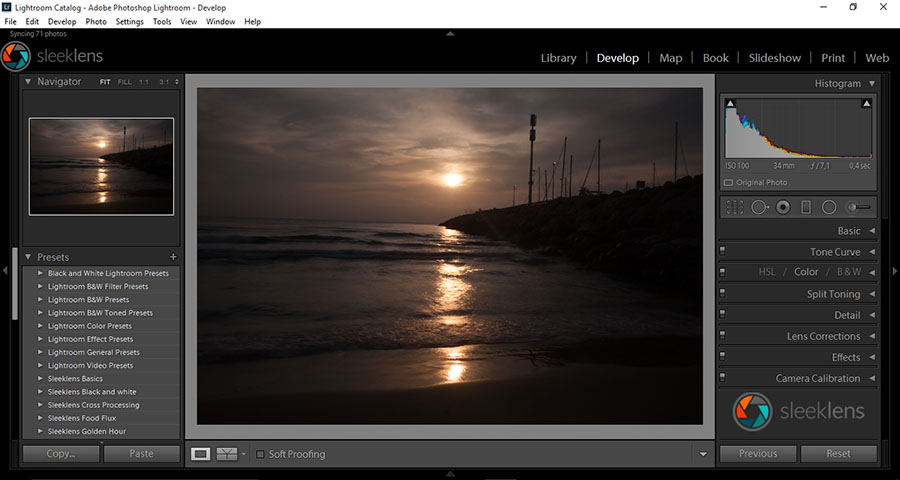This screenshot has height=480, width=900.
Task: Toggle the Tone Curve panel switch
Action: [x=723, y=252]
